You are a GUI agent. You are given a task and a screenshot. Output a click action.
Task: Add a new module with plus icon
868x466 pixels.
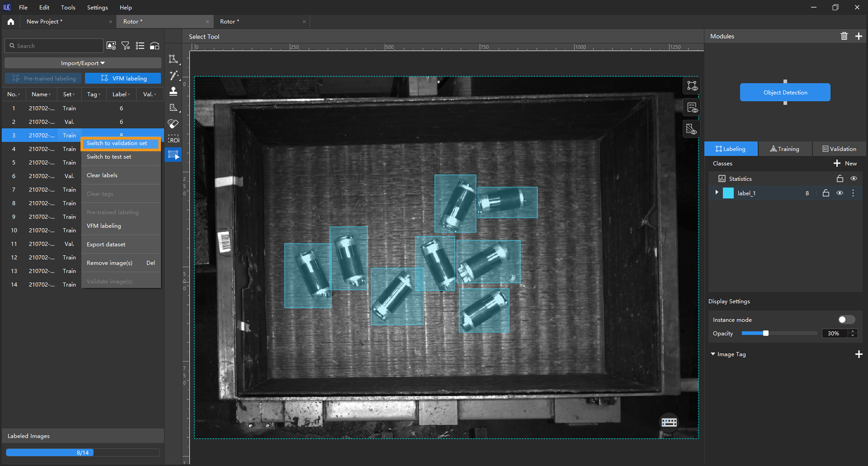click(859, 36)
